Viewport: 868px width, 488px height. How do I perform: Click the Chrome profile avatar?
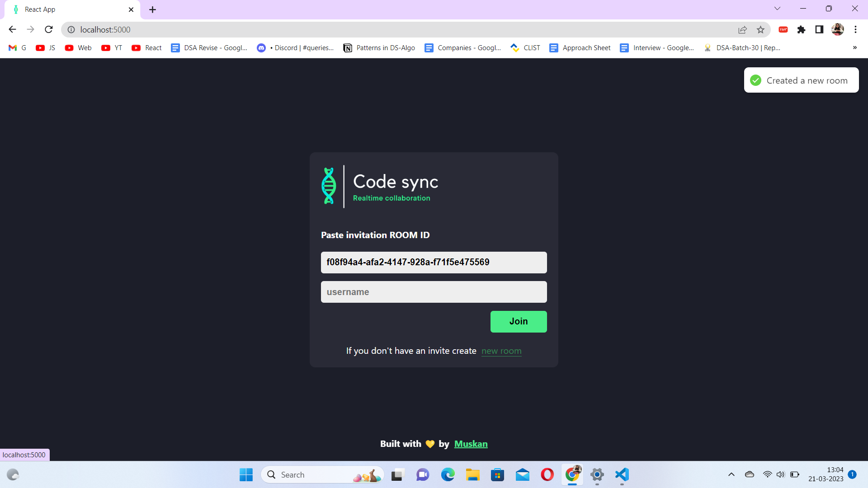[838, 29]
